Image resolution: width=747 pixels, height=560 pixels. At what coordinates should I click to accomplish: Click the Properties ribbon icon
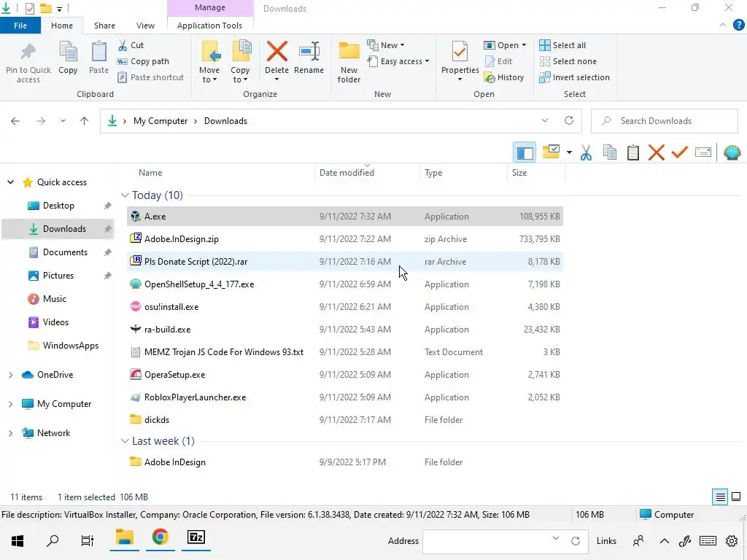(460, 52)
